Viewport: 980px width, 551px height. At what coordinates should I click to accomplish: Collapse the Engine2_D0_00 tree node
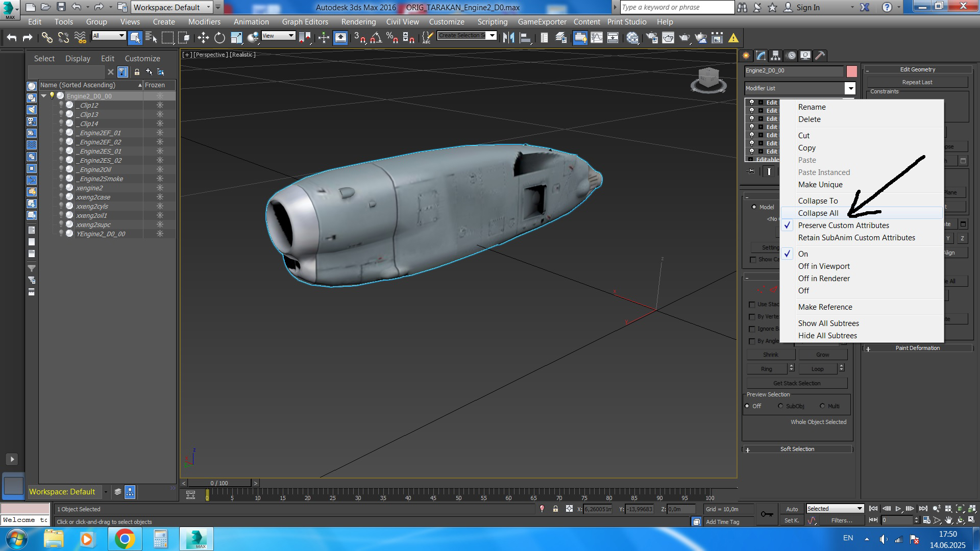click(x=44, y=96)
